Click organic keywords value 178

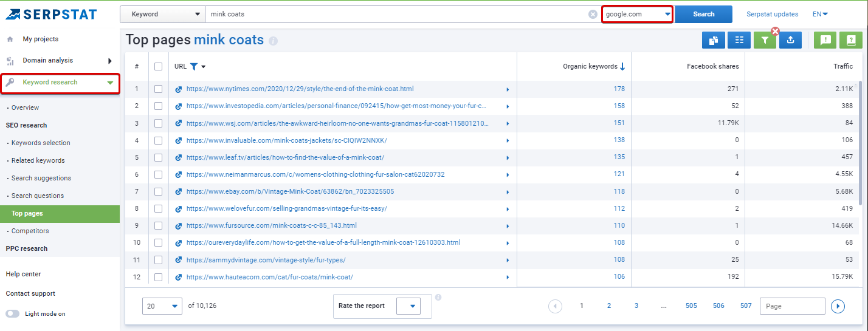click(x=619, y=89)
